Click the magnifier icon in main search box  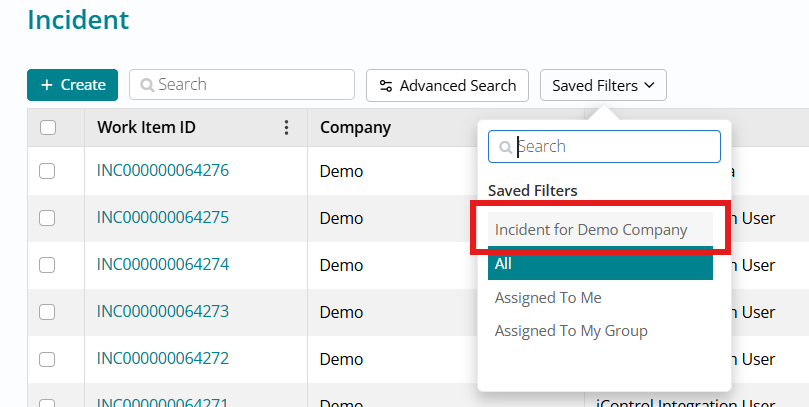pos(146,86)
